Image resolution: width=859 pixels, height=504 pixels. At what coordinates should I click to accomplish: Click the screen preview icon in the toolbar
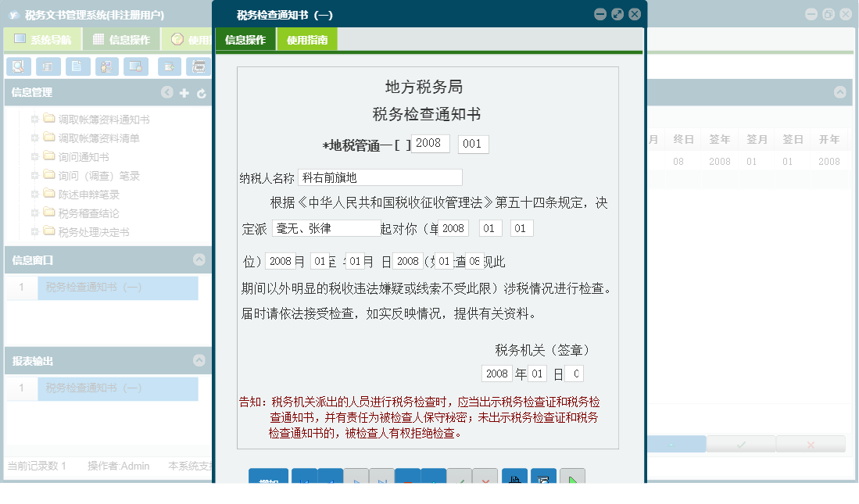pos(135,66)
